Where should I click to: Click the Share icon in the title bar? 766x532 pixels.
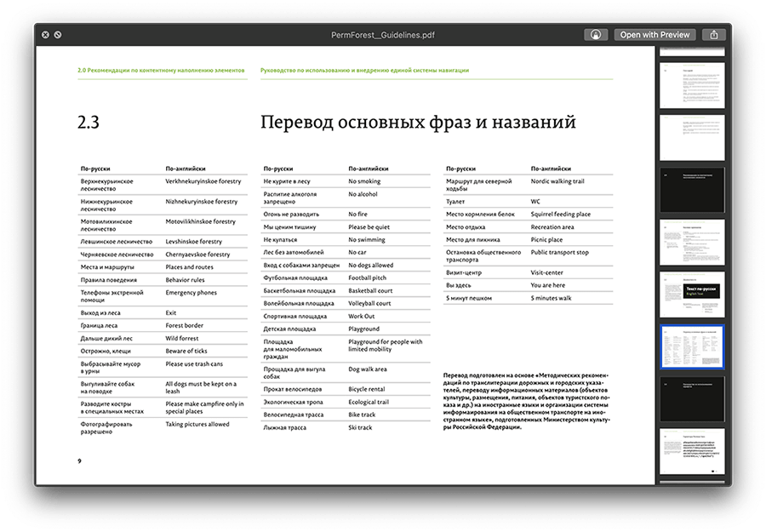coord(715,35)
